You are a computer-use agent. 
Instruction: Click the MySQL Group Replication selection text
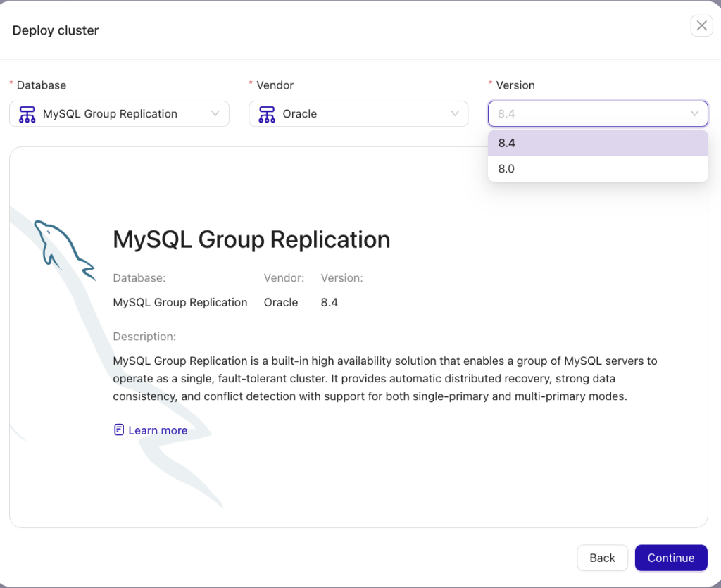pyautogui.click(x=110, y=114)
